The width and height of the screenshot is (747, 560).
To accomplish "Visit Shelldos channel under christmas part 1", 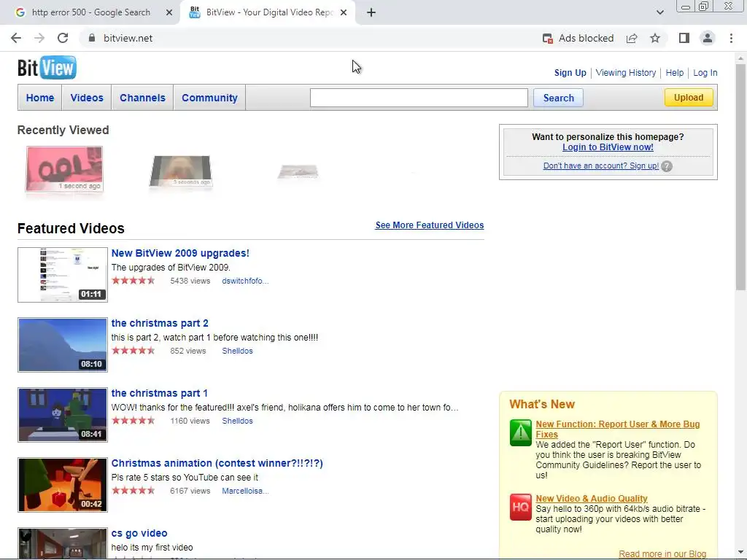I will 237,421.
